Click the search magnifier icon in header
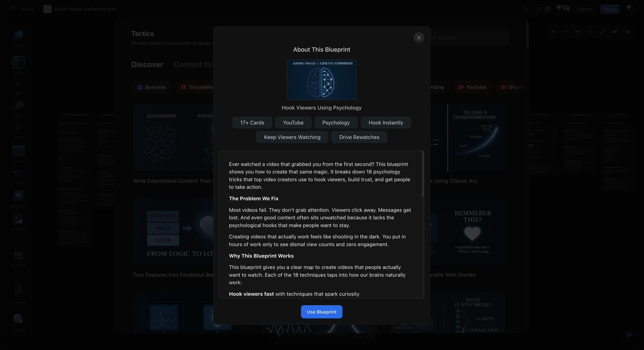 coord(525,9)
